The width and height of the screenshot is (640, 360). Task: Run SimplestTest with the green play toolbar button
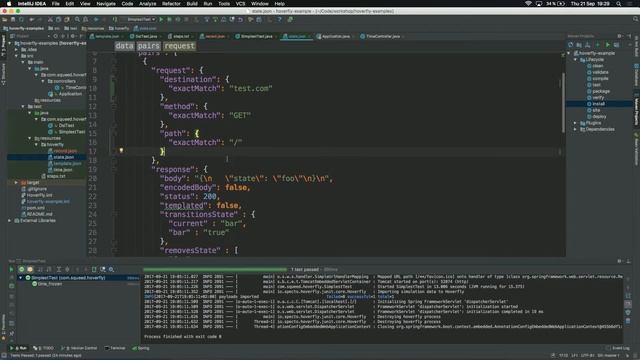pos(161,19)
